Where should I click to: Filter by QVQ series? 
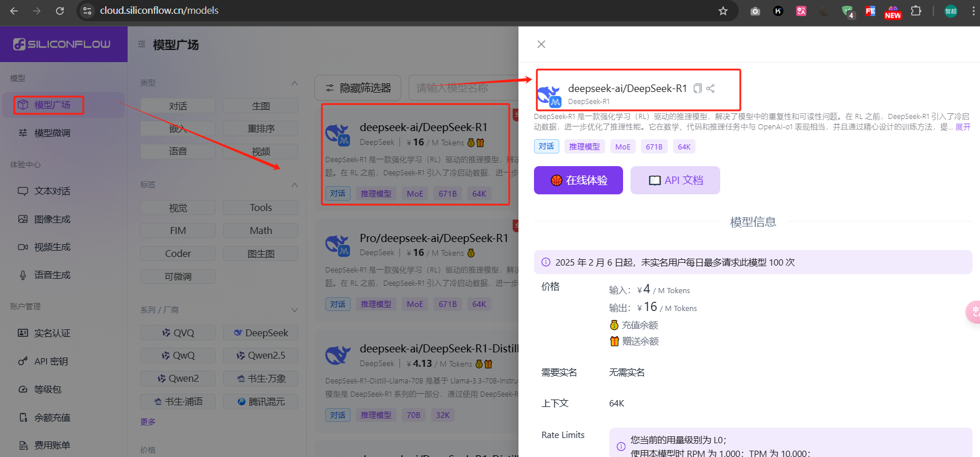(x=178, y=333)
